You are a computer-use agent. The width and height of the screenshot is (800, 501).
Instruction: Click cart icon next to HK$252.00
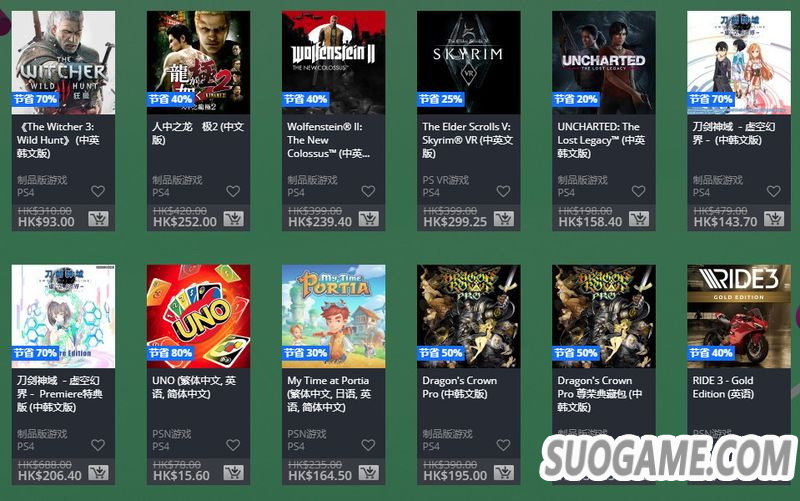[233, 219]
